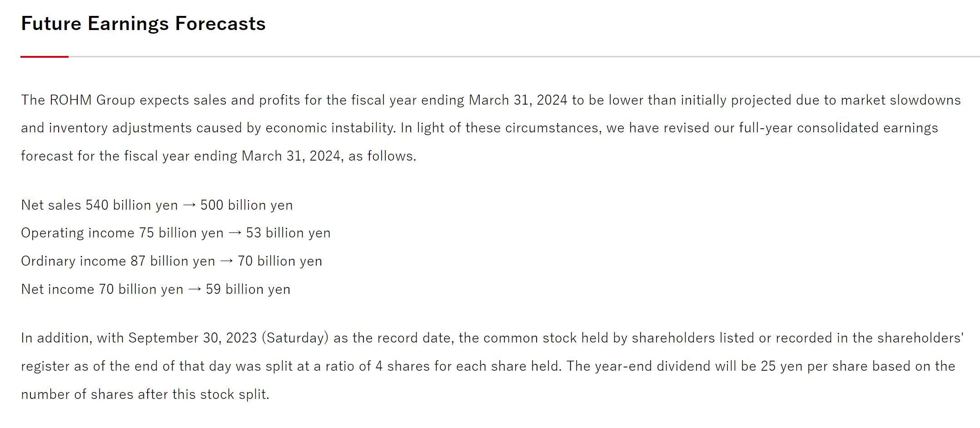Click the gray divider line under heading
The width and height of the screenshot is (980, 428).
point(522,57)
